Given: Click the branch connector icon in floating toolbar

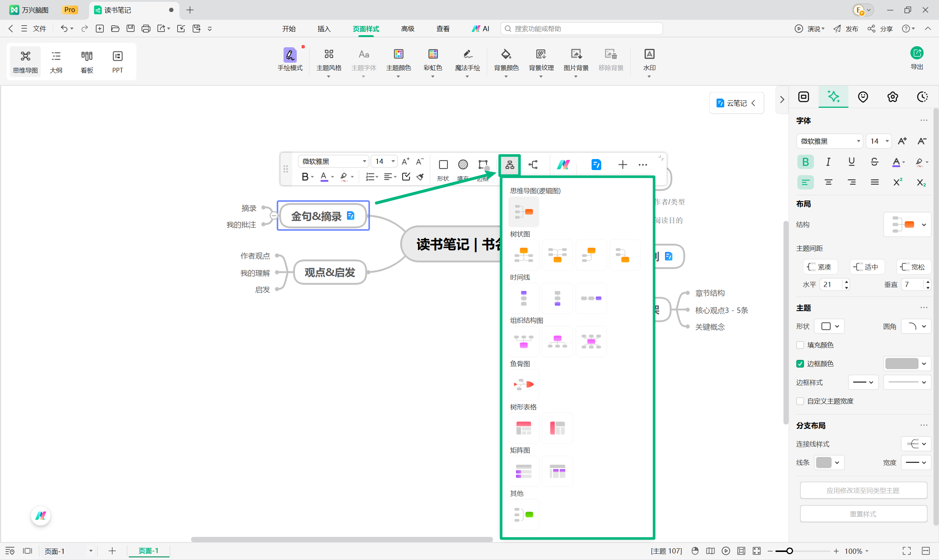Looking at the screenshot, I should click(x=533, y=165).
